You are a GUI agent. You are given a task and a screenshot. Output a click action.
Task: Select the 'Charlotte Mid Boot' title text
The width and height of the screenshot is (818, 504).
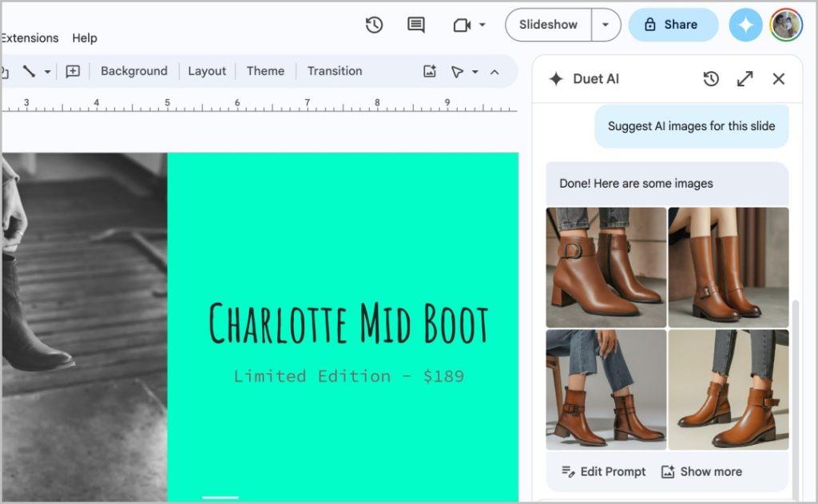pyautogui.click(x=348, y=323)
